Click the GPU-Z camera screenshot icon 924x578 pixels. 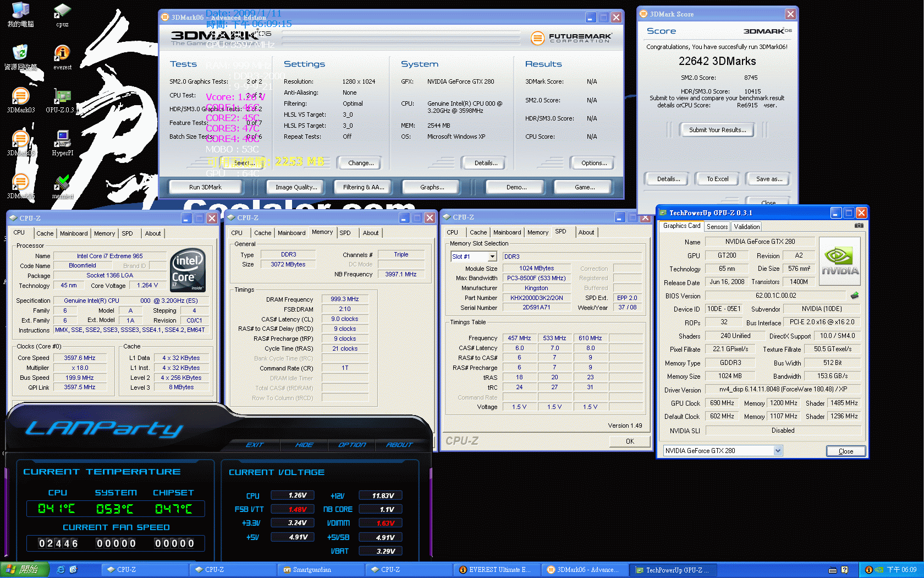859,226
